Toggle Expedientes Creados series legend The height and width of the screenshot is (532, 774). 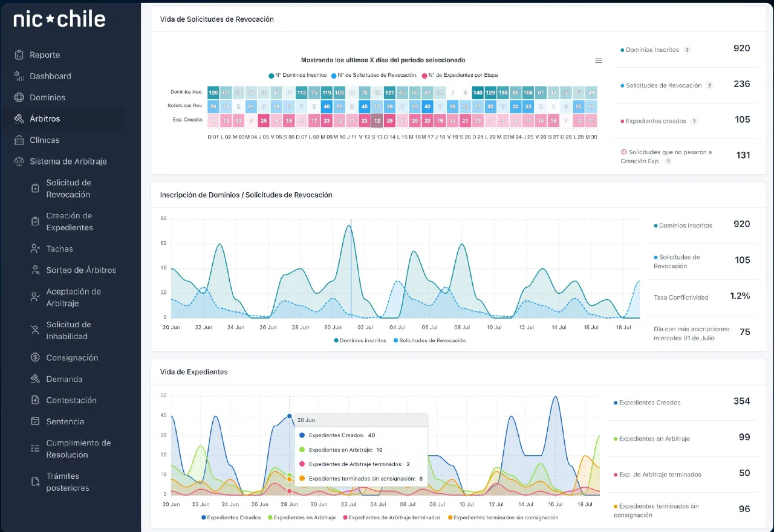pyautogui.click(x=231, y=517)
